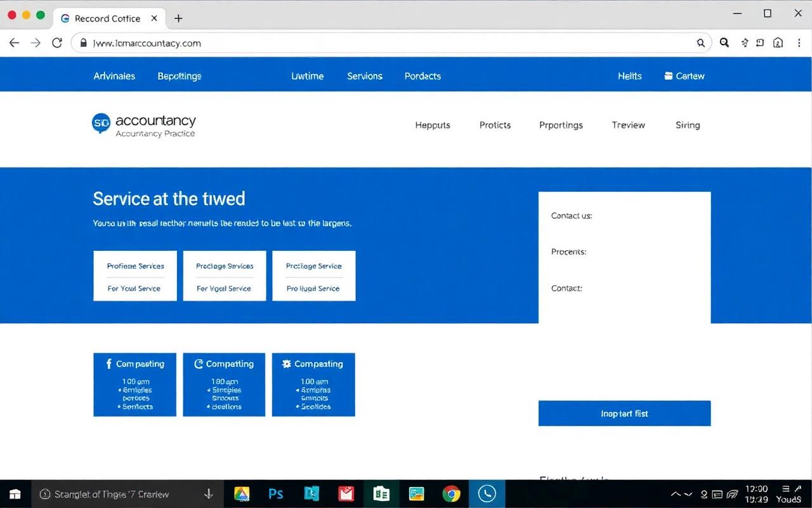Open the three-dot browser menu
The width and height of the screenshot is (812, 508).
click(x=800, y=43)
